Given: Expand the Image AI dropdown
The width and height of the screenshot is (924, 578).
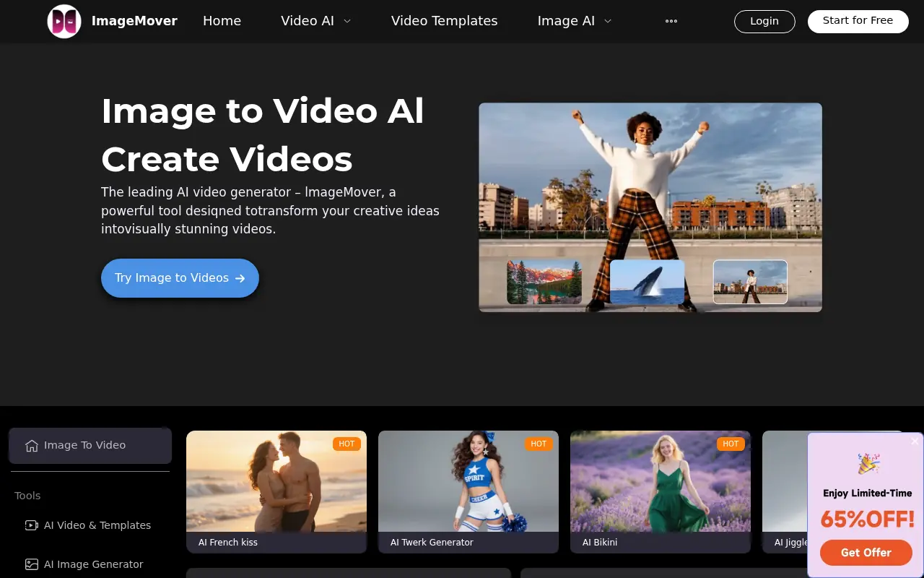Looking at the screenshot, I should 575,21.
